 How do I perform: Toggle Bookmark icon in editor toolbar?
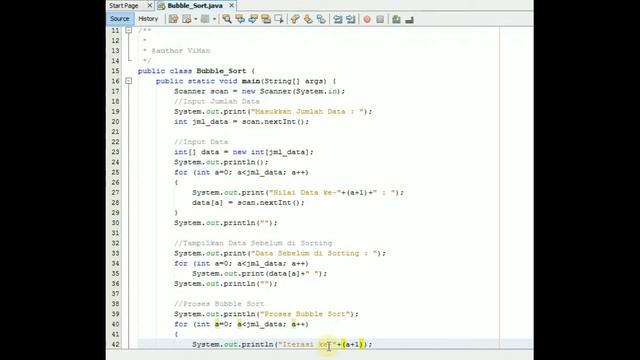tap(321, 19)
